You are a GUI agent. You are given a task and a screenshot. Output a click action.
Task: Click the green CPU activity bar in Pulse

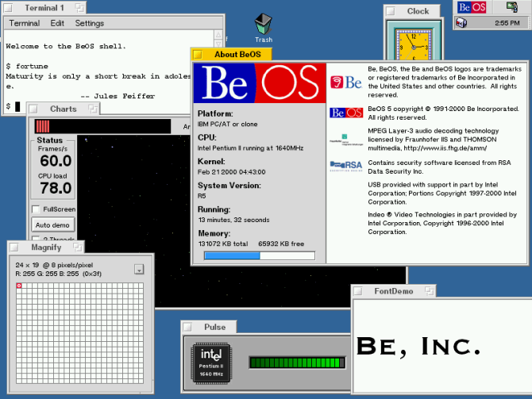pyautogui.click(x=297, y=363)
